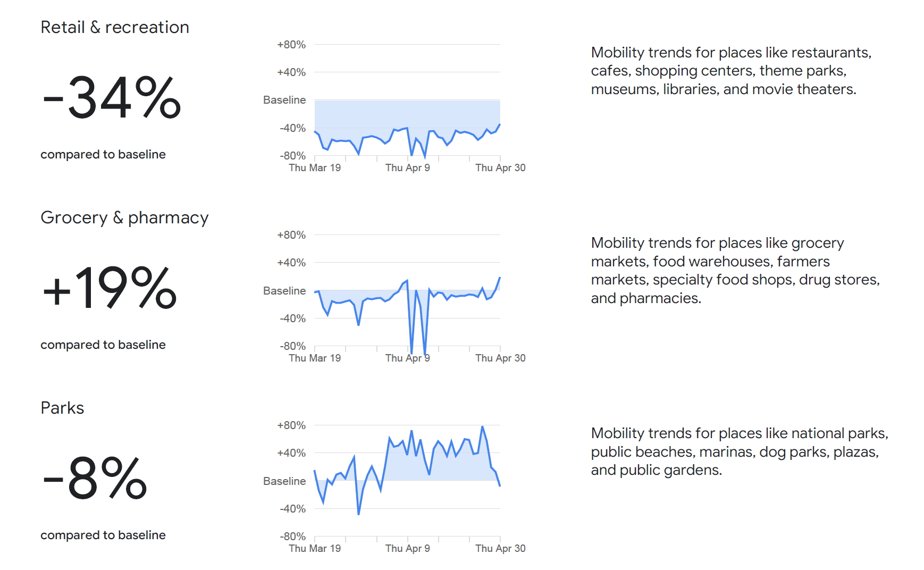Click the +80% label on the Parks chart

pos(291,425)
